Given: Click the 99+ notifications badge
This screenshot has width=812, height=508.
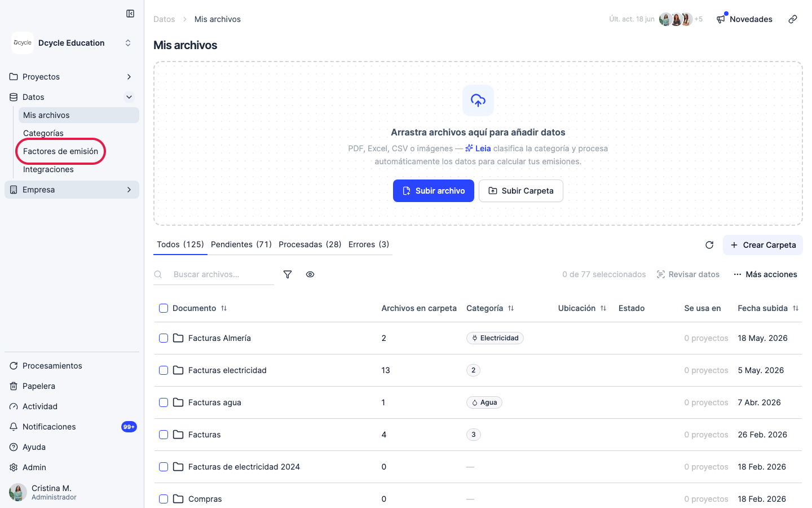Looking at the screenshot, I should click(129, 427).
